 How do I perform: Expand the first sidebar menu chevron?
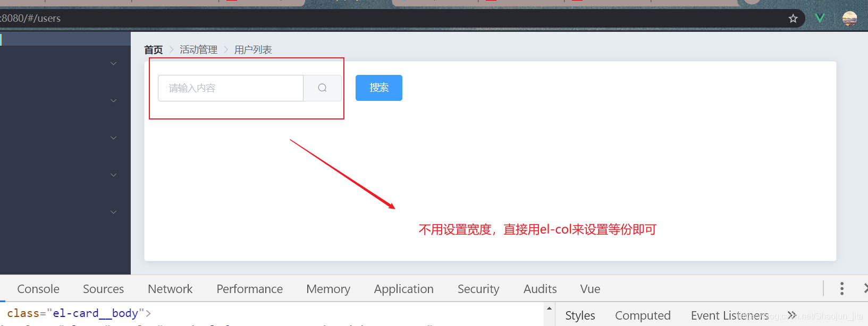point(113,64)
